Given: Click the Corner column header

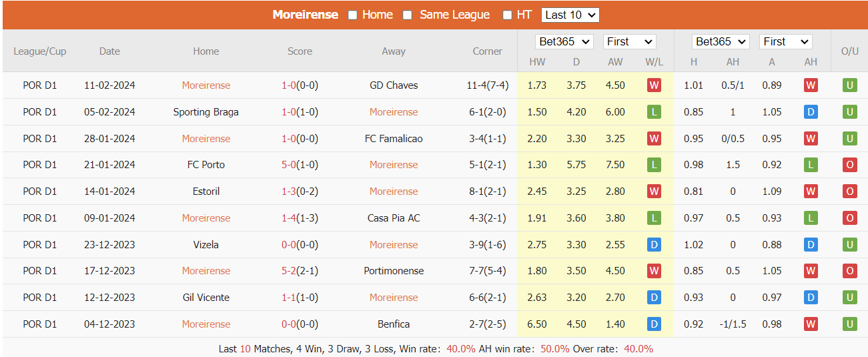Looking at the screenshot, I should (x=487, y=51).
